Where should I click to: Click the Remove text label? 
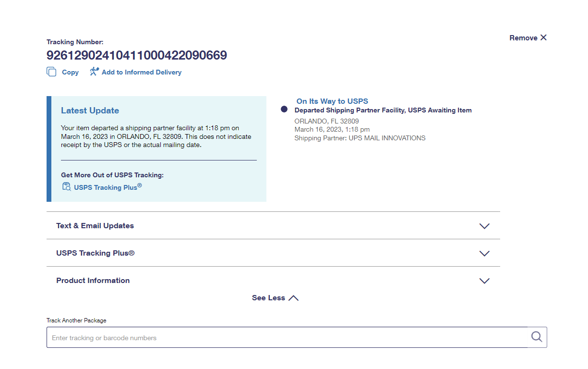point(523,38)
